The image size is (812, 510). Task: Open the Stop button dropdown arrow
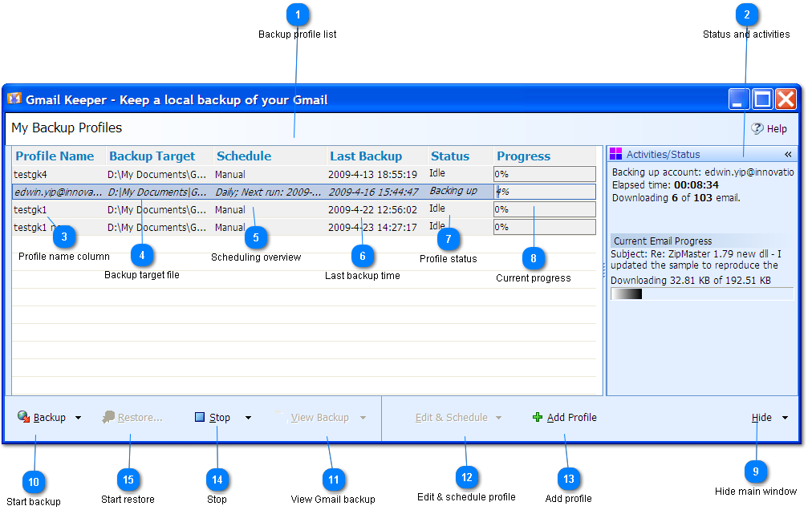tap(248, 418)
